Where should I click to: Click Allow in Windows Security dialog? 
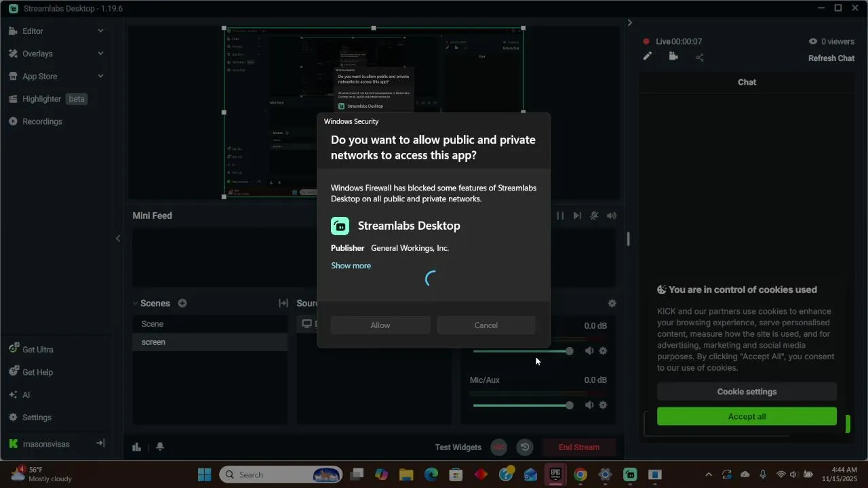tap(380, 325)
